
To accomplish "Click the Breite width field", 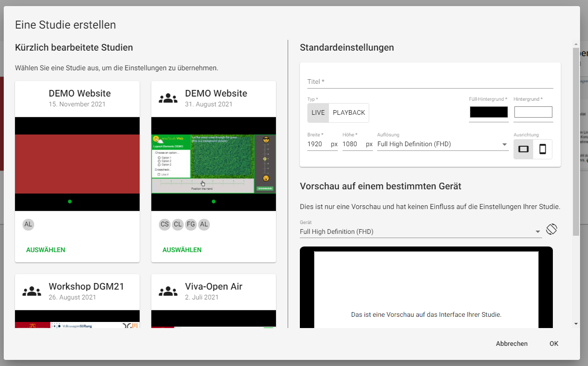I will click(322, 144).
